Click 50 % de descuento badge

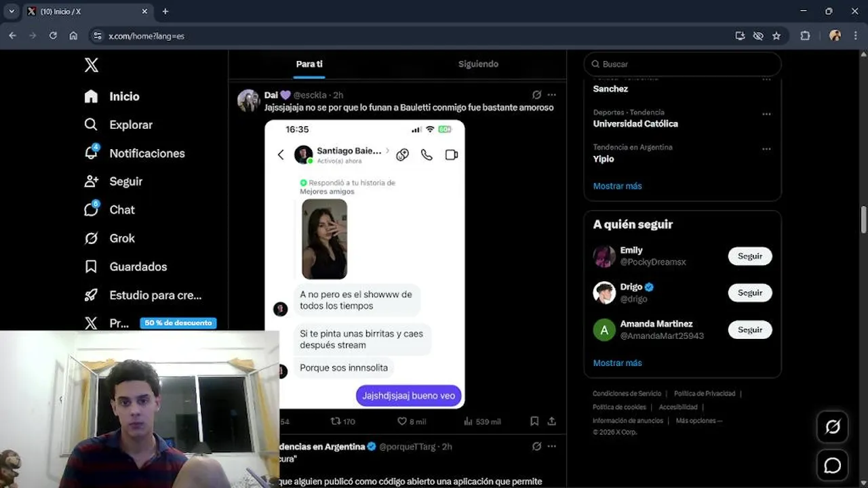click(178, 323)
